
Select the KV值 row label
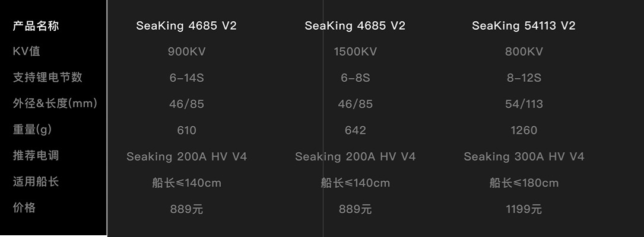[x=26, y=52]
